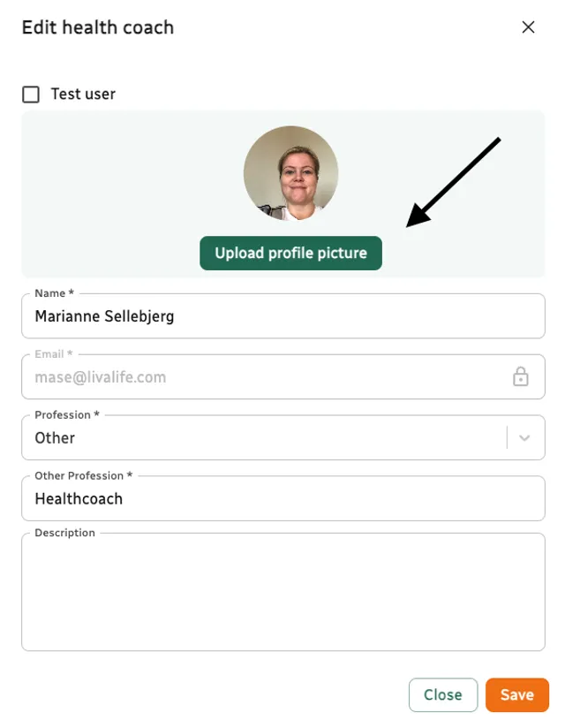Click the locked mase@livalife.com email field

tap(265, 377)
